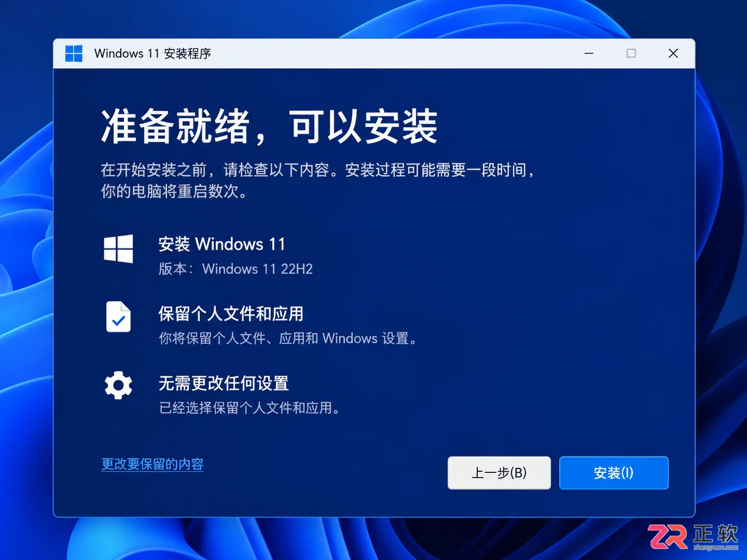Close the Windows 11 安装程序 window
The height and width of the screenshot is (560, 747).
point(673,53)
